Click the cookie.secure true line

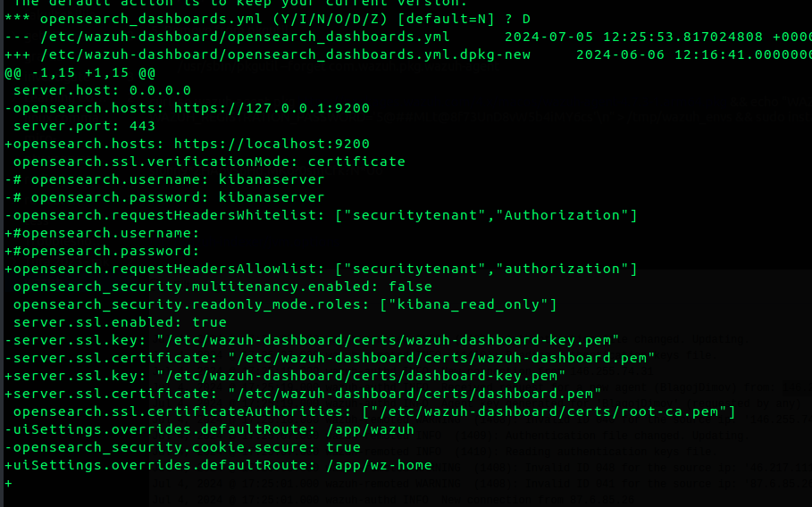pos(182,447)
